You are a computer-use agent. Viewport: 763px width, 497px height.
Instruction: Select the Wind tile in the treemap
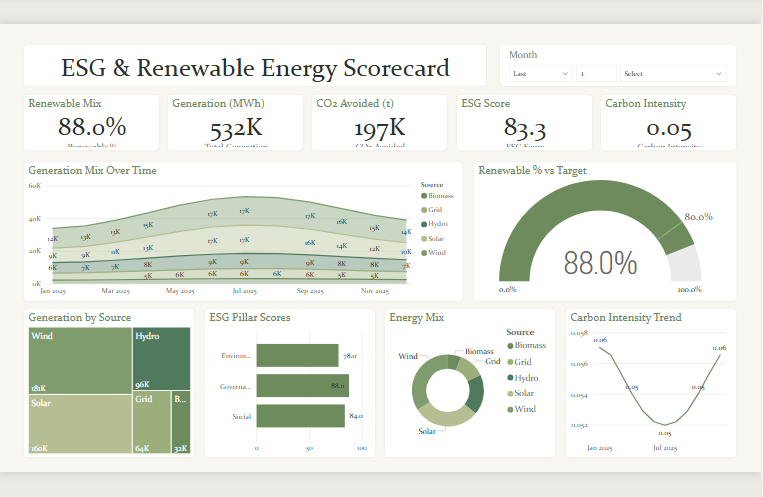pyautogui.click(x=80, y=361)
